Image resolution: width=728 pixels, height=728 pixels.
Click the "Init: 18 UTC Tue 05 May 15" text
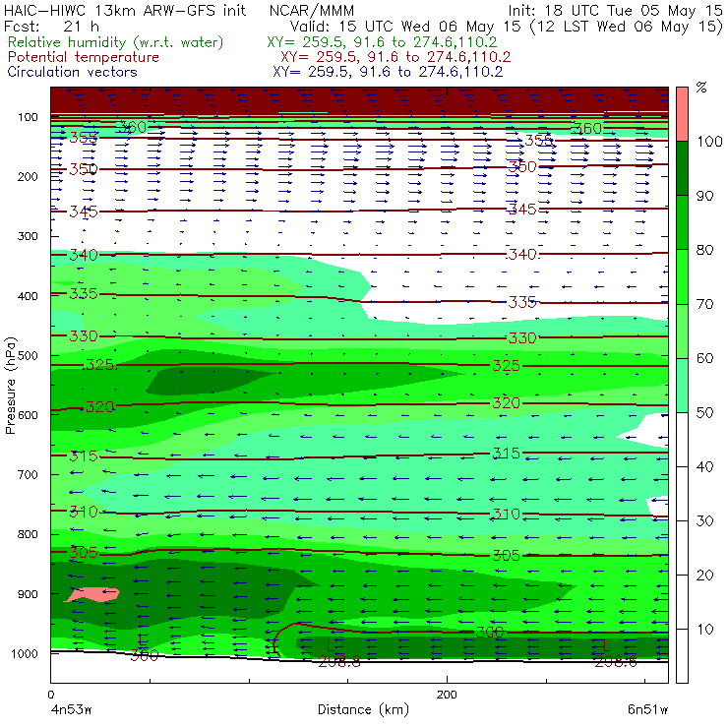click(x=615, y=11)
